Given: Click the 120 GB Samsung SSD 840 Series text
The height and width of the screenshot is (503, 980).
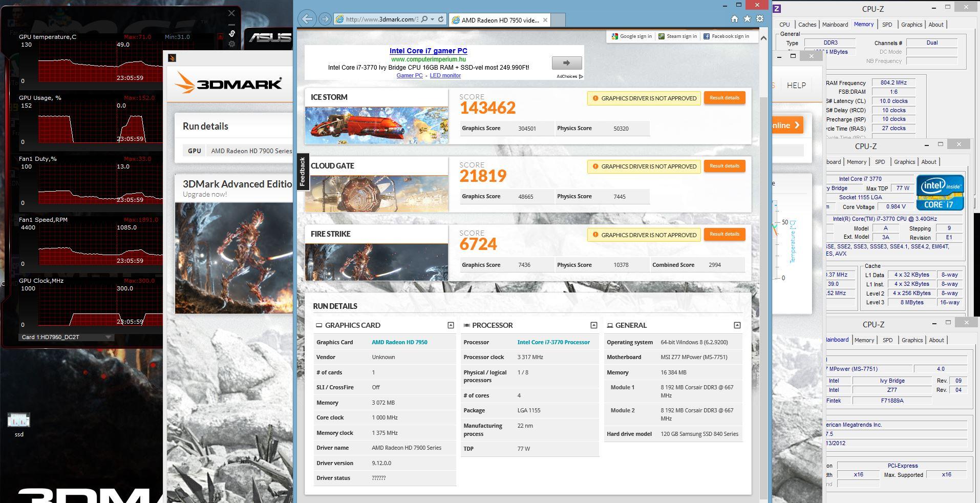Looking at the screenshot, I should (699, 434).
